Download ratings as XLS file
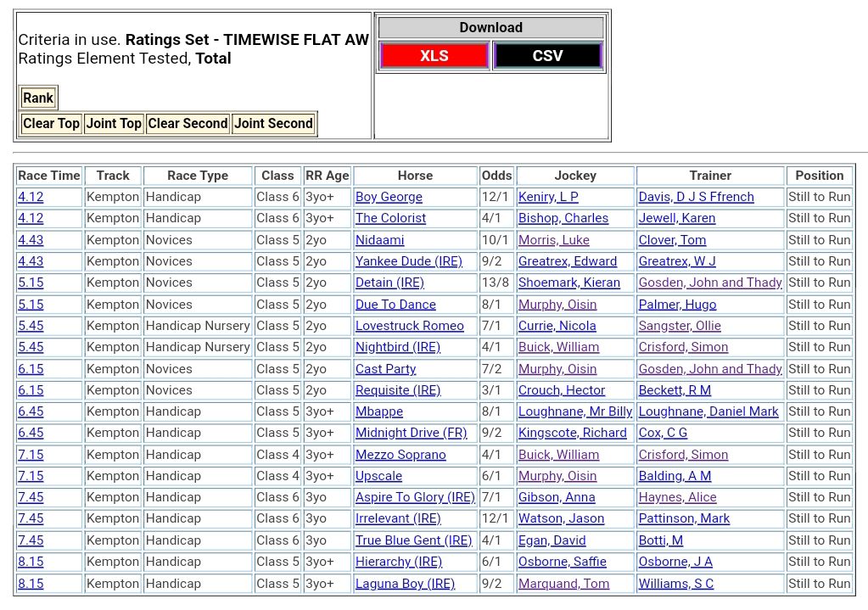The width and height of the screenshot is (868, 610). pos(434,56)
